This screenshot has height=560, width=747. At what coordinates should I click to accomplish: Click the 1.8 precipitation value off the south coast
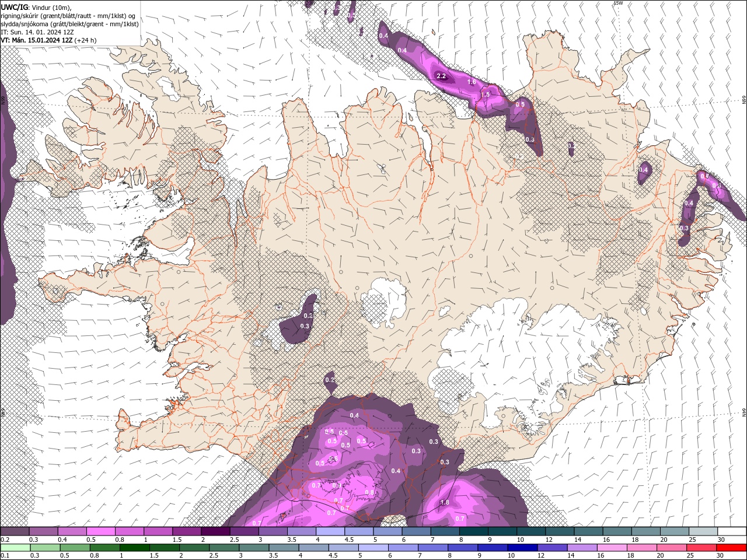(445, 503)
